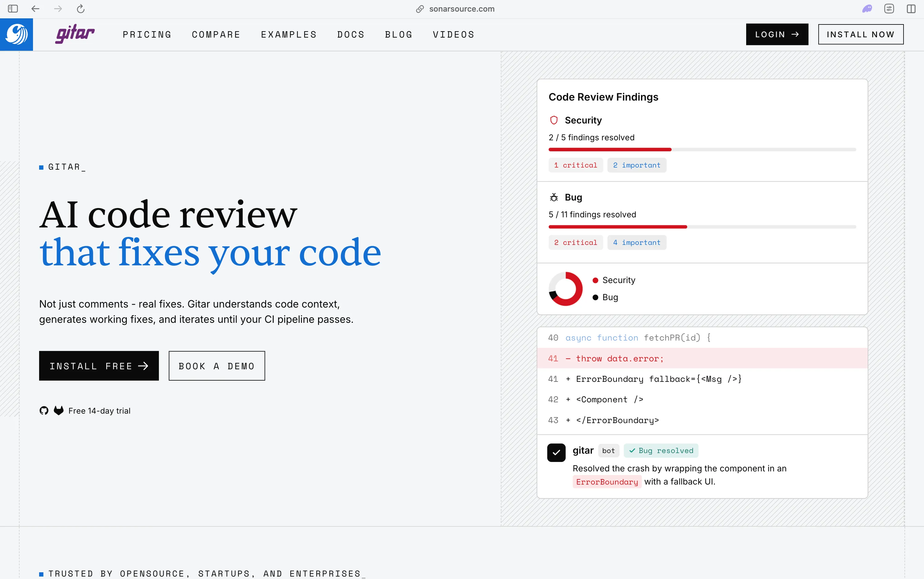Open the BLOG menu item
This screenshot has height=579, width=924.
click(x=399, y=35)
